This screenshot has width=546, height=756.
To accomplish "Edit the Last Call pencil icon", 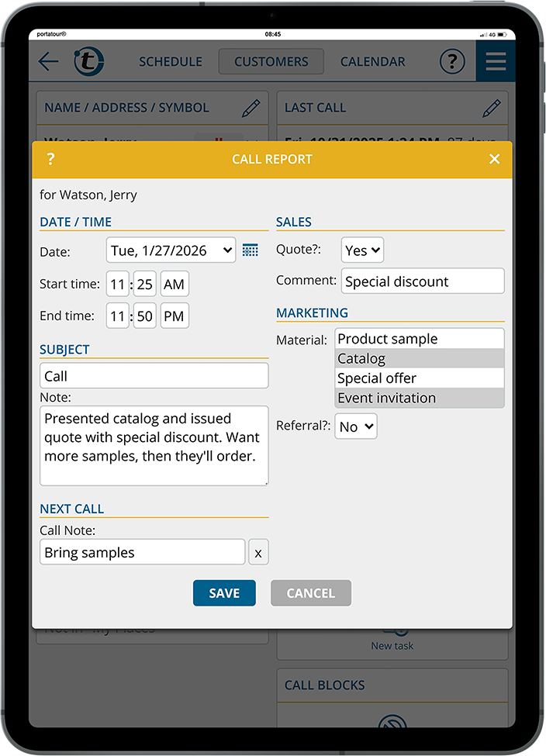I will (x=491, y=109).
